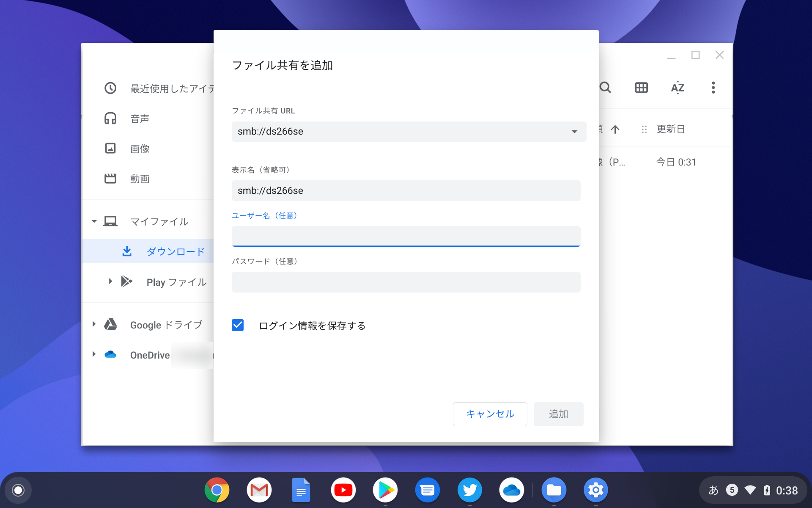Viewport: 812px width, 508px height.
Task: Open ダウンロード via its download icon
Action: pos(126,251)
